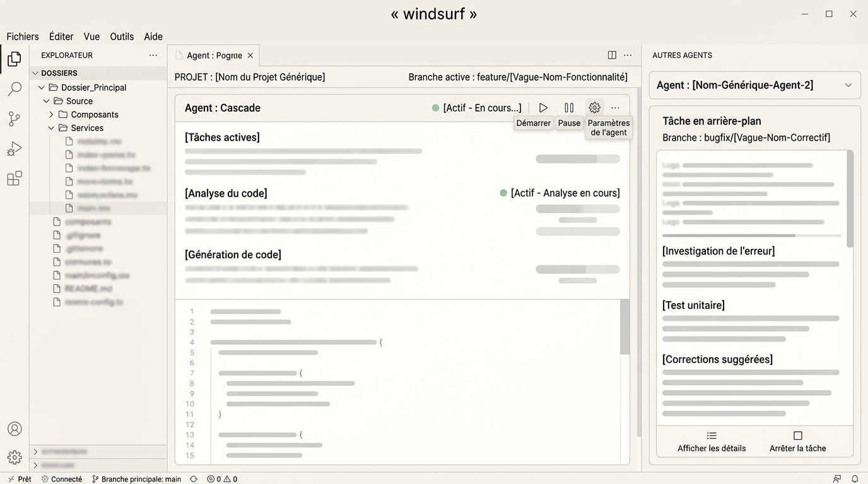Screen dimensions: 868x484
Task: Click the [Corrections suggérées] heading
Action: 717,359
